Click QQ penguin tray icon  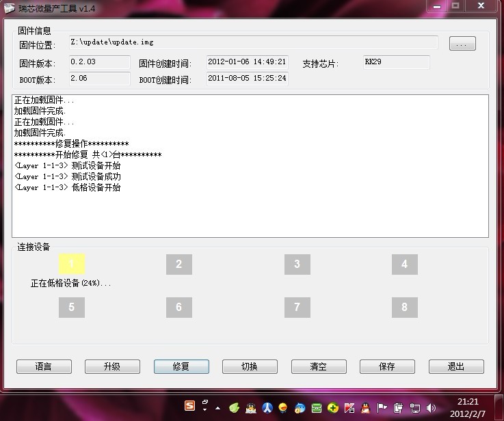click(x=365, y=408)
